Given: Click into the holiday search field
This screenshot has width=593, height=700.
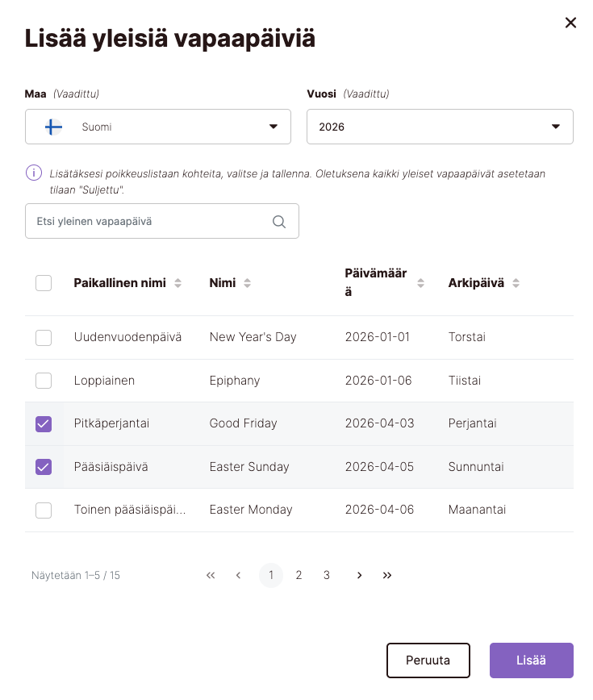Looking at the screenshot, I should pos(149,221).
